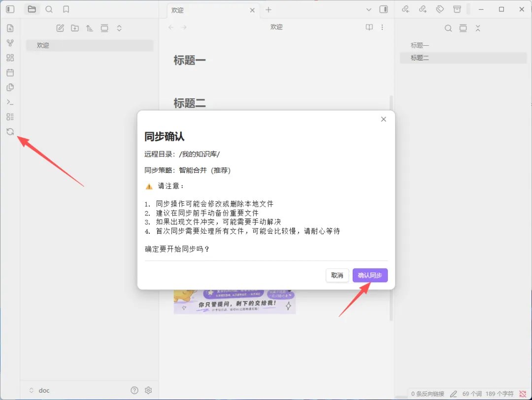Navigate forward in note history
Screen dimensions: 532x400
184,27
